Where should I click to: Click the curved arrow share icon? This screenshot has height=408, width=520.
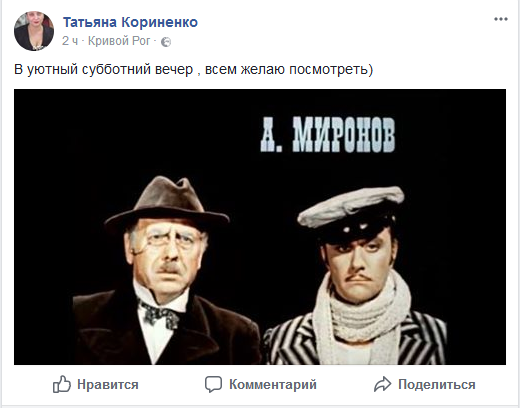click(x=383, y=384)
